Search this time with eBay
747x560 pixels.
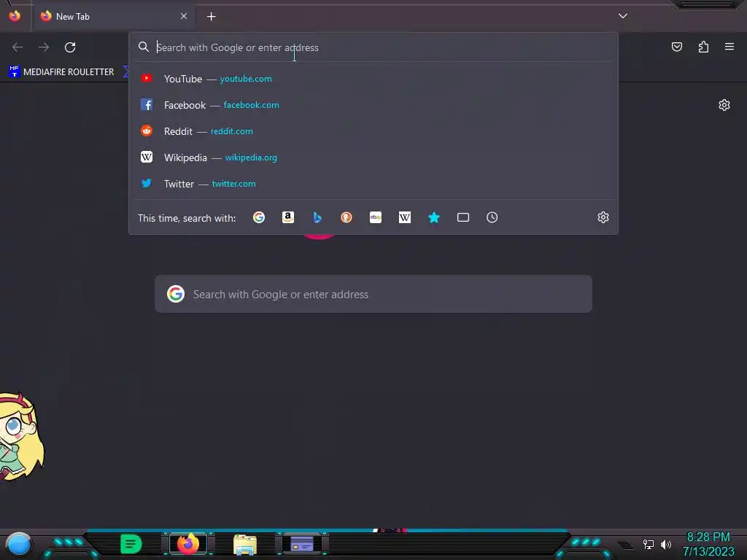tap(376, 217)
